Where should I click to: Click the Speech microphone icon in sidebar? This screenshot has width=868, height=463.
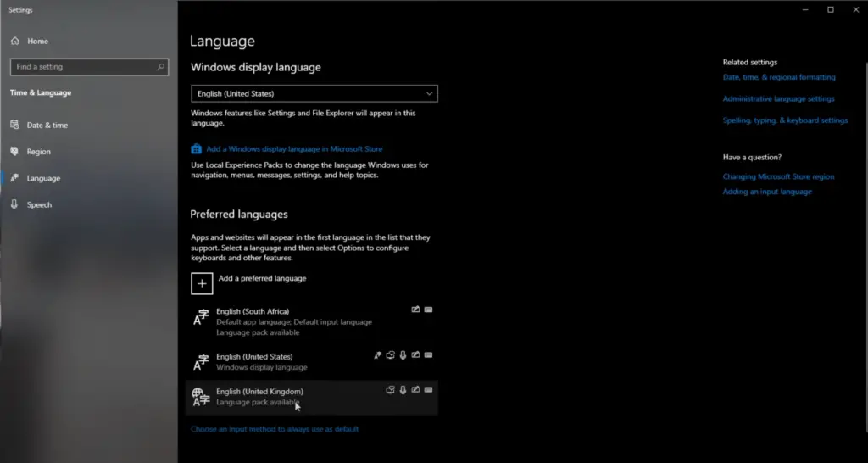[x=15, y=204]
